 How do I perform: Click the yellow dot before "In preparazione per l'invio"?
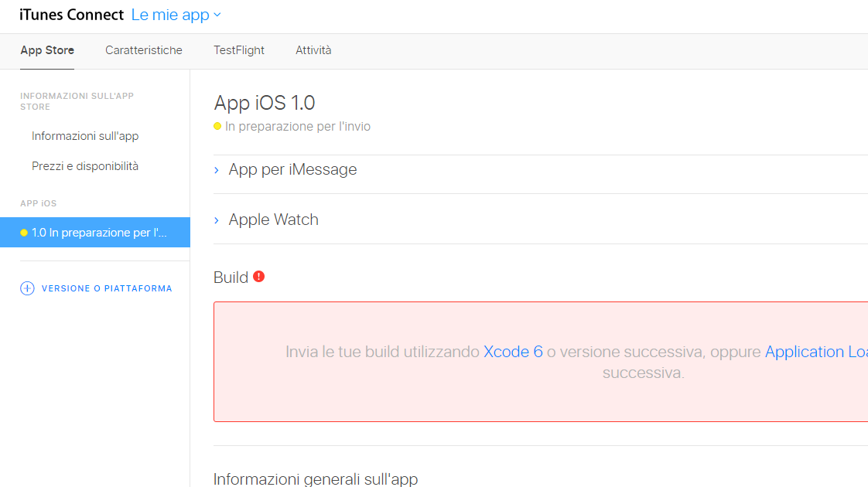[x=217, y=126]
